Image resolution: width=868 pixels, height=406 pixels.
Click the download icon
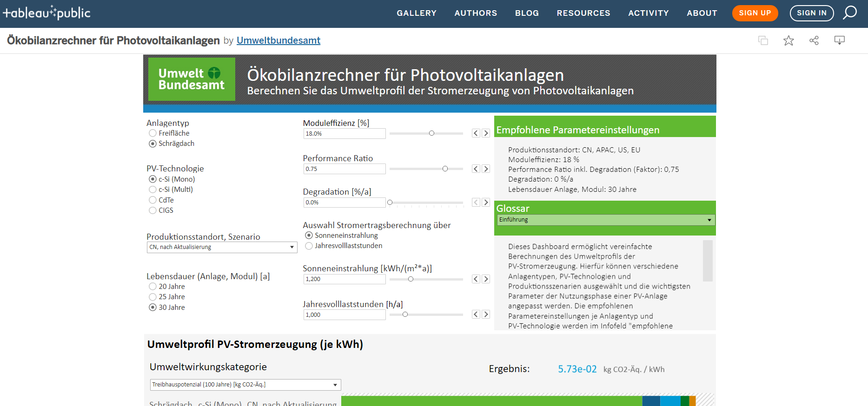839,40
